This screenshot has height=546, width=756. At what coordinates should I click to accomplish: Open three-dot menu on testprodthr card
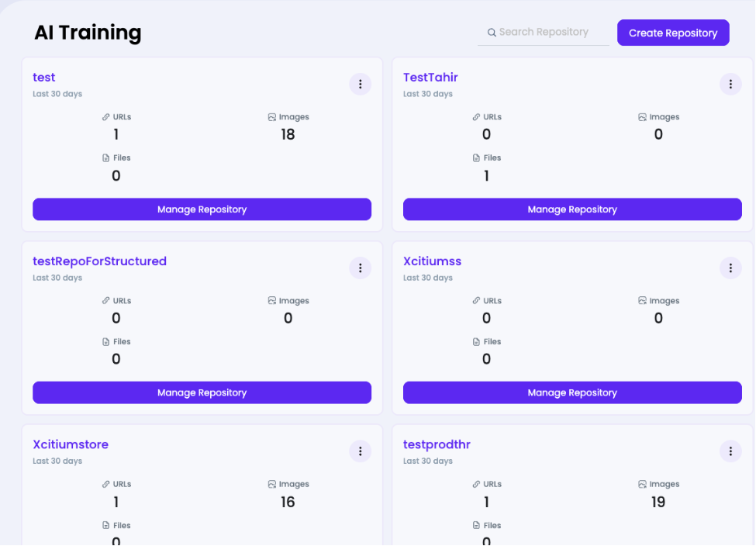[730, 451]
